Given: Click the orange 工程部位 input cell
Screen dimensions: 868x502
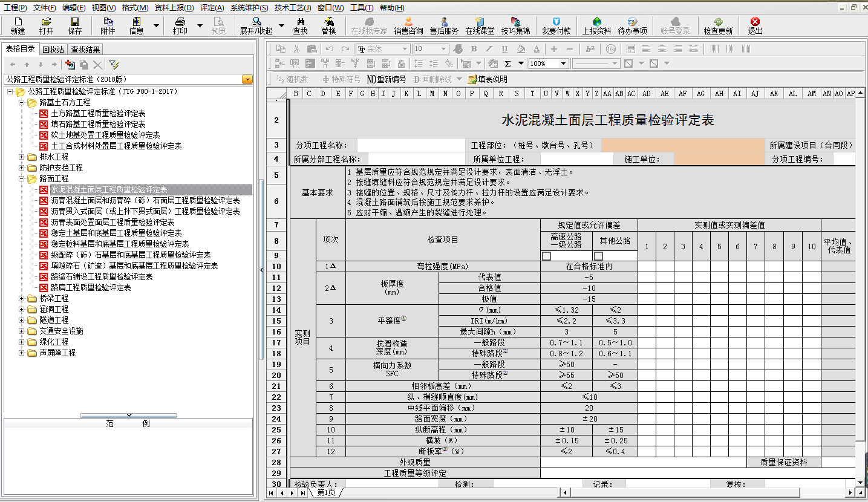Looking at the screenshot, I should [x=684, y=145].
